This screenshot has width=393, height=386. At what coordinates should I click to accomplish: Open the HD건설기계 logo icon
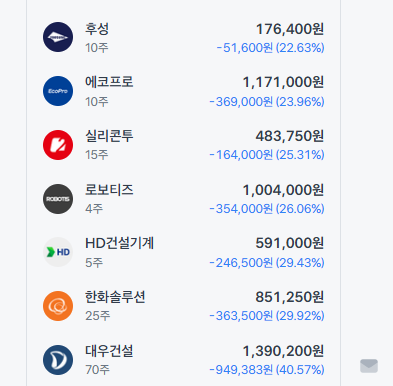(58, 252)
